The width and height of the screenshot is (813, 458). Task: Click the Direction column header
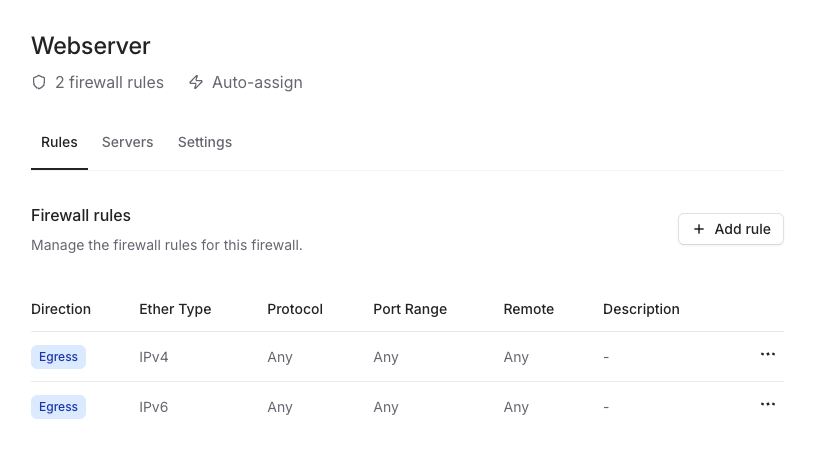pyautogui.click(x=61, y=309)
